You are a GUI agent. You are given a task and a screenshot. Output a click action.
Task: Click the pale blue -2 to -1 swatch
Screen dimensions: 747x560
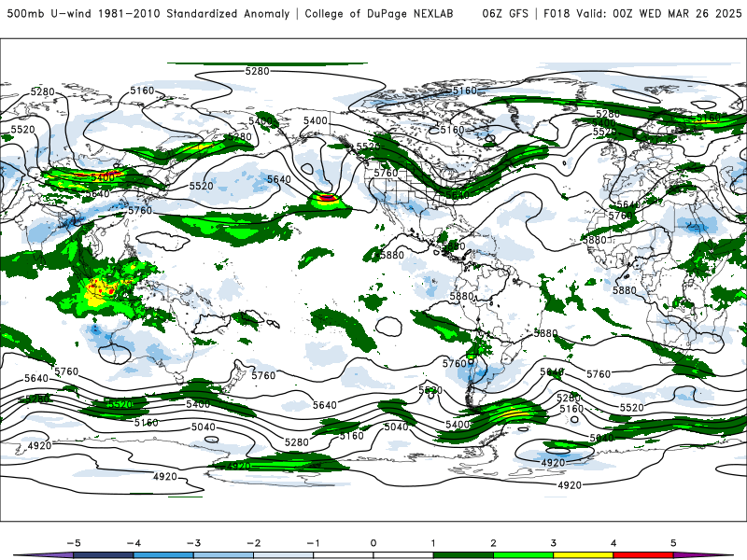(284, 555)
